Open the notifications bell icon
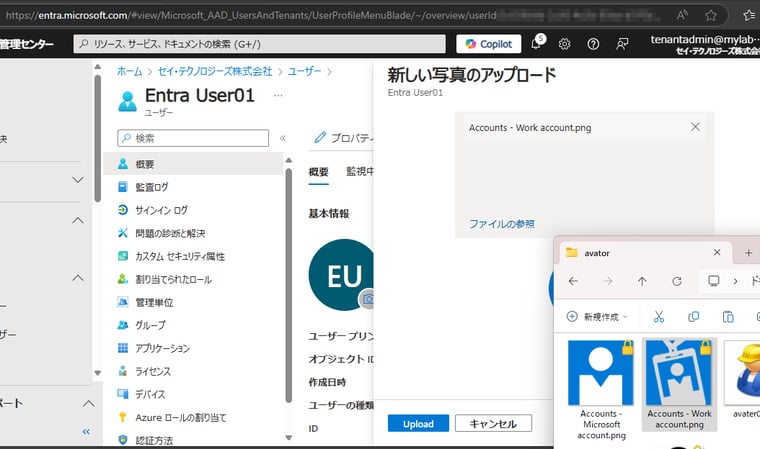The height and width of the screenshot is (449, 760). coord(537,43)
